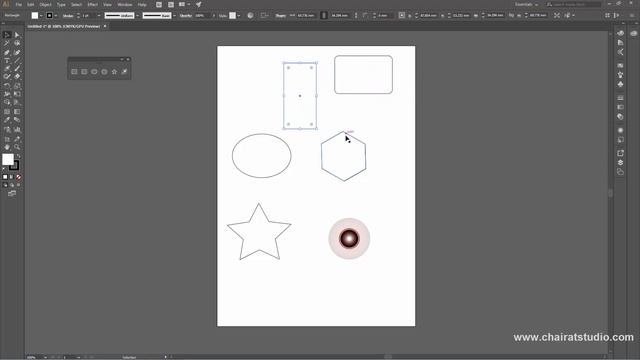This screenshot has width=640, height=360.
Task: Pick the Rounded Rectangle tool in floating panel
Action: pos(84,71)
